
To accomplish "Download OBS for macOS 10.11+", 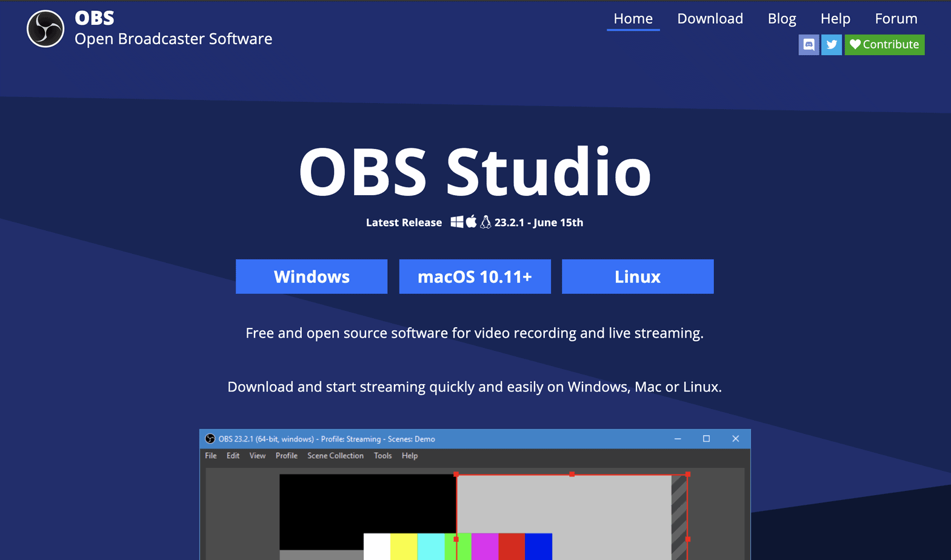I will tap(475, 276).
